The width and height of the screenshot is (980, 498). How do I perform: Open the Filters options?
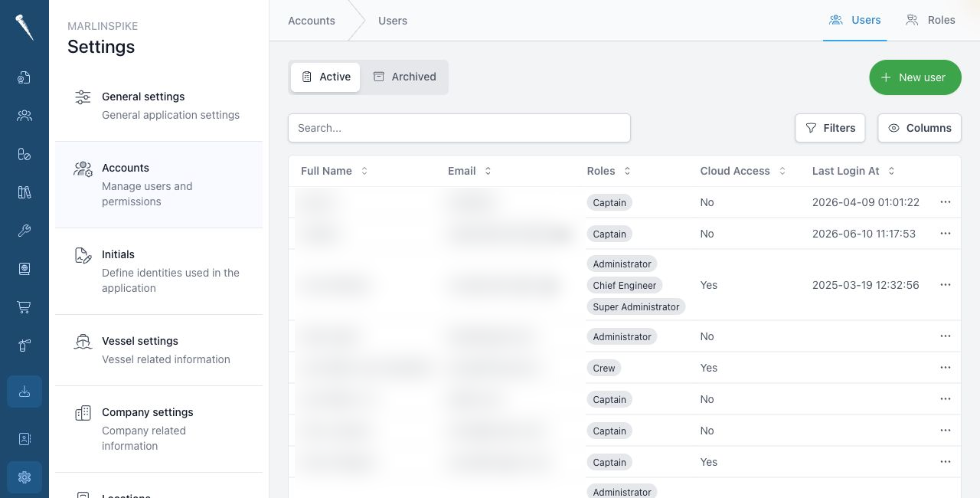click(830, 128)
